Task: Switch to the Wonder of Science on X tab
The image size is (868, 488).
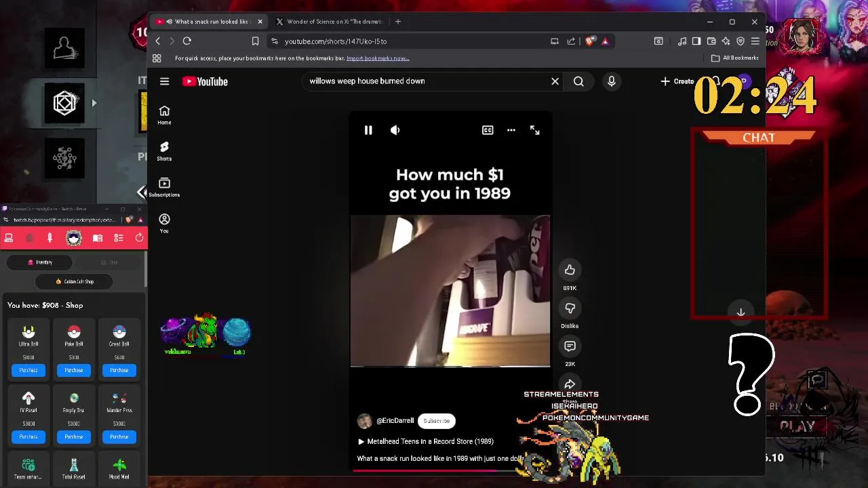Action: pos(330,22)
